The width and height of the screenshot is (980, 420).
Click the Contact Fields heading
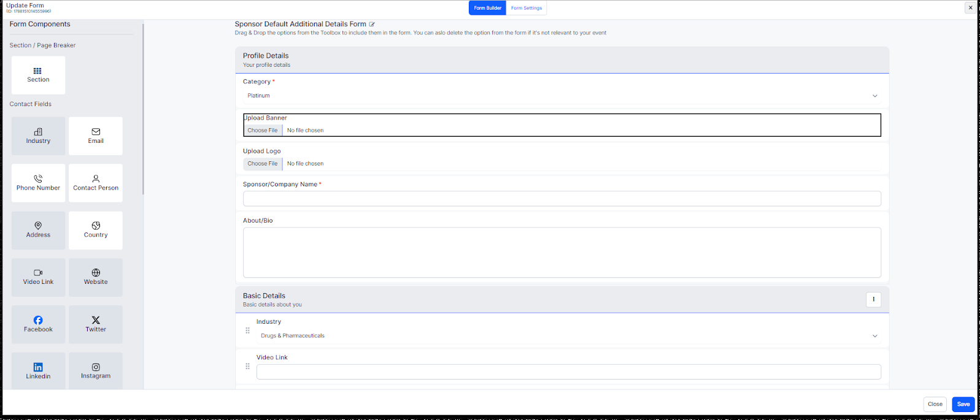click(x=31, y=104)
